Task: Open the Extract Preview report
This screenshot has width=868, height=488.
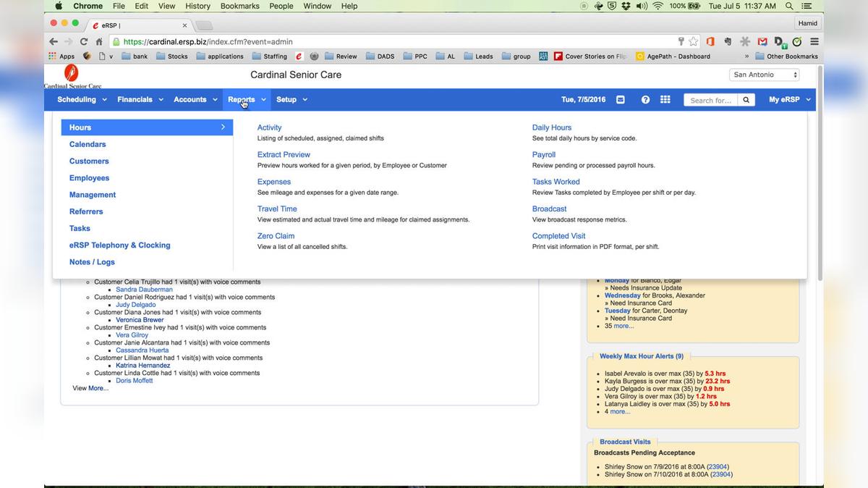Action: tap(284, 155)
